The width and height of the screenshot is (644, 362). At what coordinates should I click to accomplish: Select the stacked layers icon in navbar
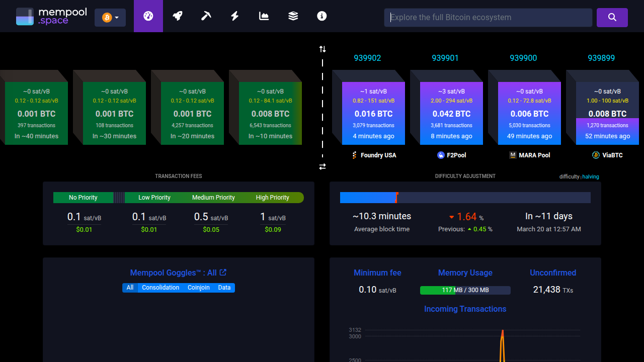click(x=293, y=16)
